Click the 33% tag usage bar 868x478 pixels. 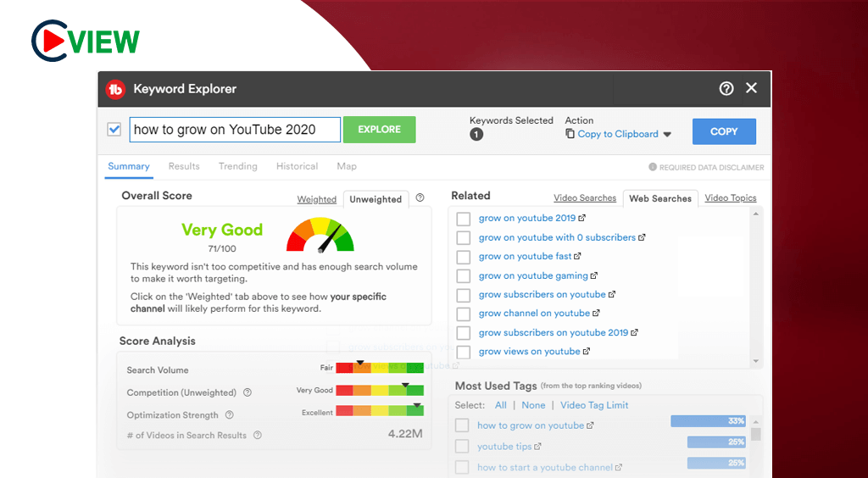(708, 421)
